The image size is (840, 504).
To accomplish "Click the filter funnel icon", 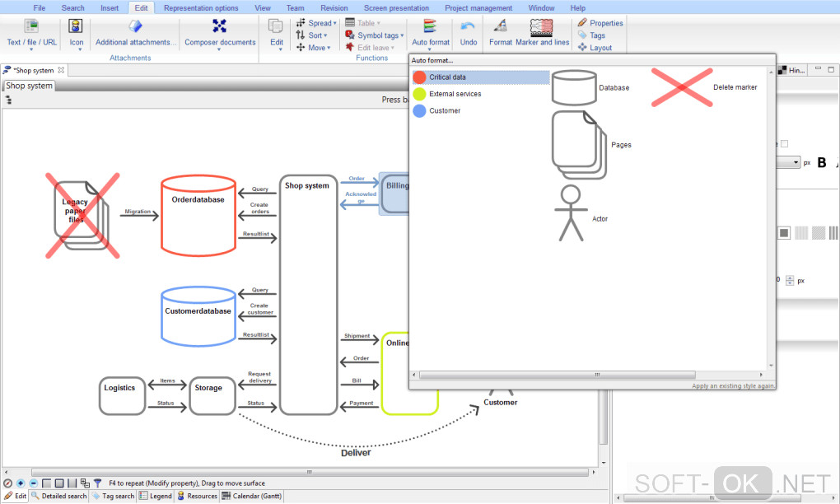I will pos(97,483).
